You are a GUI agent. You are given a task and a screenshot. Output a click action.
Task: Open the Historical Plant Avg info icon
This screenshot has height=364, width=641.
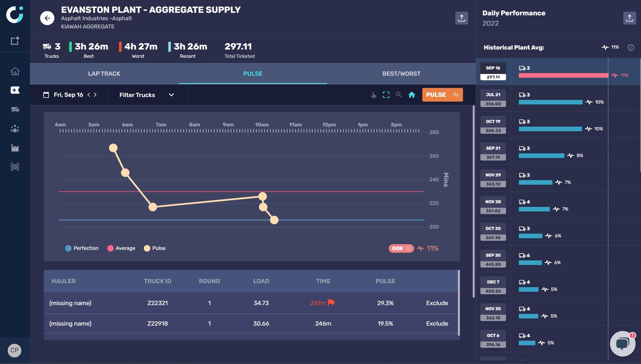631,48
